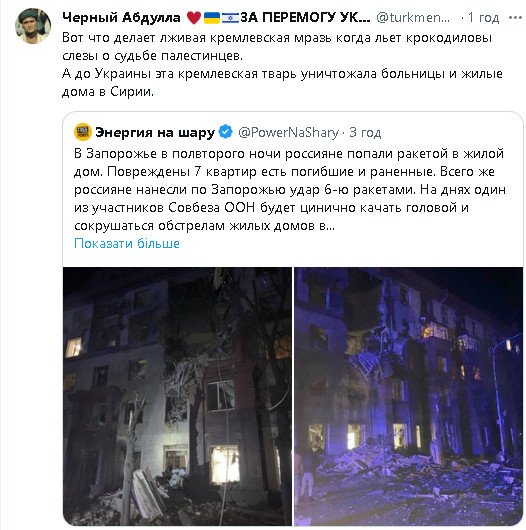Image resolution: width=526 pixels, height=530 pixels.
Task: Expand quoted tweet via Показати більше
Action: pyautogui.click(x=127, y=243)
